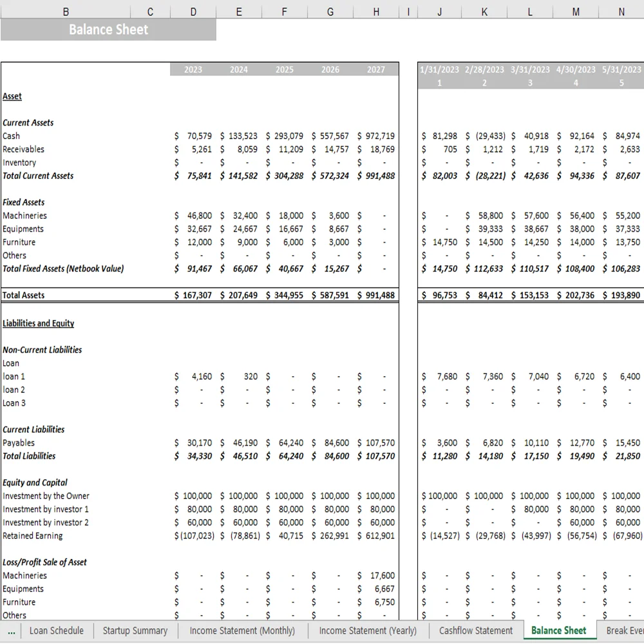Switch to the Loan Schedule sheet
The height and width of the screenshot is (644, 644).
point(57,630)
